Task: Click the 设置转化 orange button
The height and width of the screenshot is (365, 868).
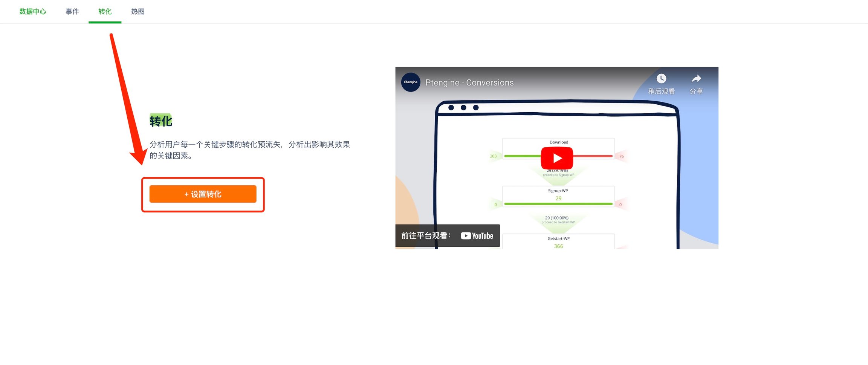Action: pyautogui.click(x=203, y=194)
